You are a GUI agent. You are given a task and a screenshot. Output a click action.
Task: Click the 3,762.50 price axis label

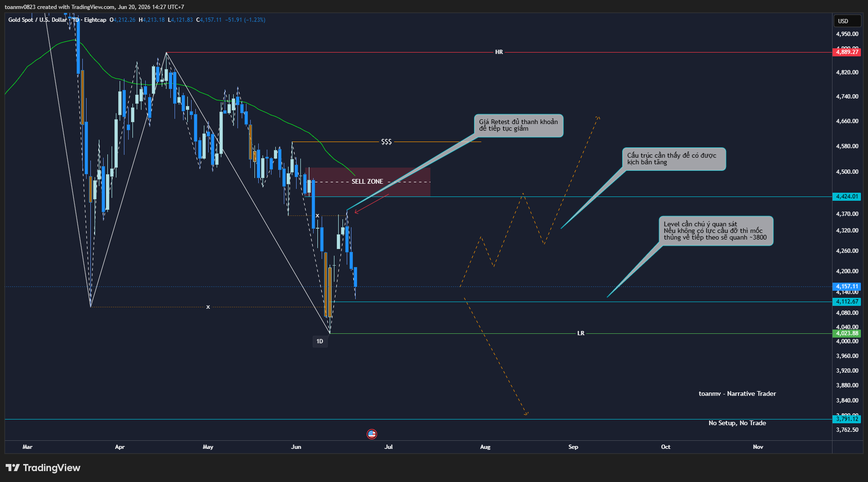click(847, 430)
